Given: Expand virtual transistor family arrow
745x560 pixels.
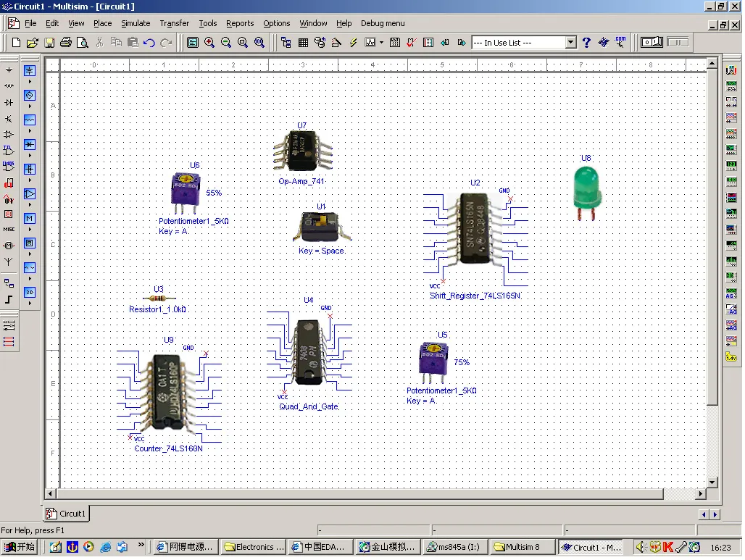Looking at the screenshot, I should [30, 180].
